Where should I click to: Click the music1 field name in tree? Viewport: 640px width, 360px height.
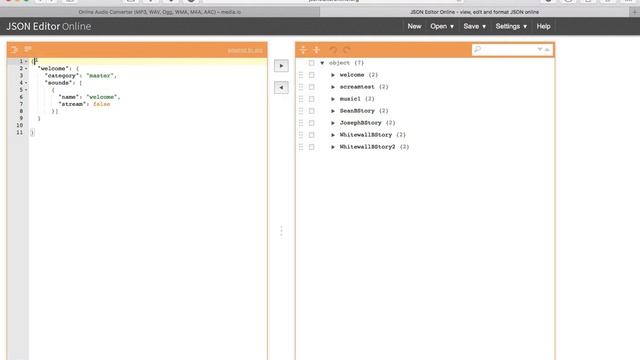[x=350, y=99]
